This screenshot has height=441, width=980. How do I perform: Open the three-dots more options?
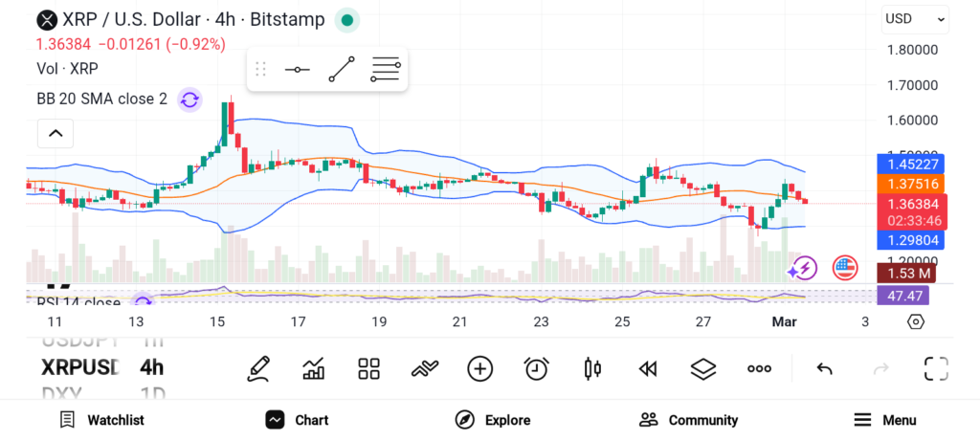759,368
